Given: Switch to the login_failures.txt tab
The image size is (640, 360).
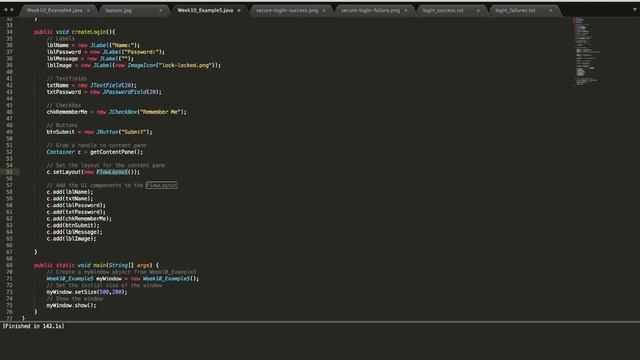Looking at the screenshot, I should coord(515,11).
